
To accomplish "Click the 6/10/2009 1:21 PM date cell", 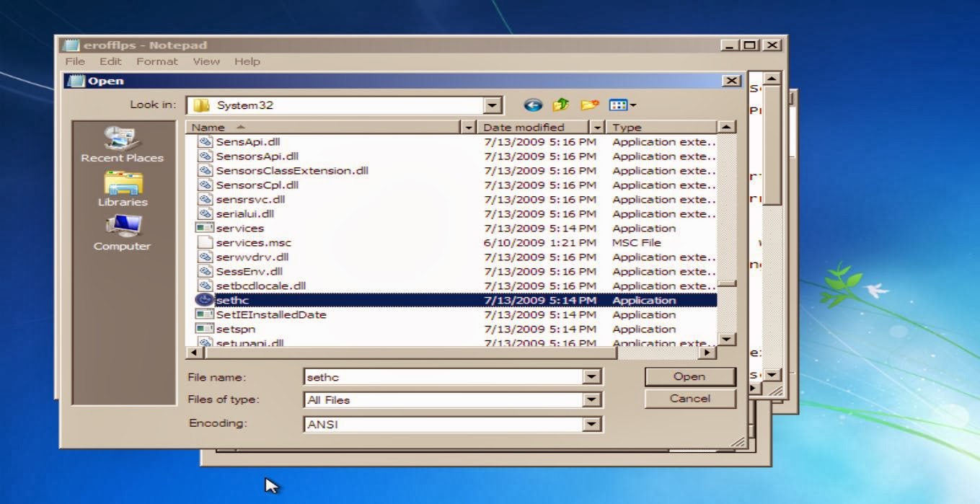I will point(540,242).
